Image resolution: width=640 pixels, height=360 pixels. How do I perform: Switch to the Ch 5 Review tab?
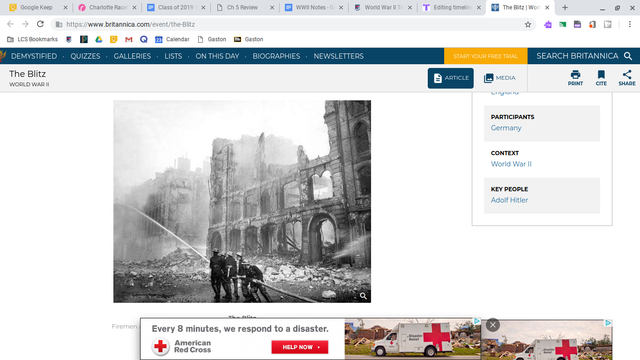coord(244,7)
